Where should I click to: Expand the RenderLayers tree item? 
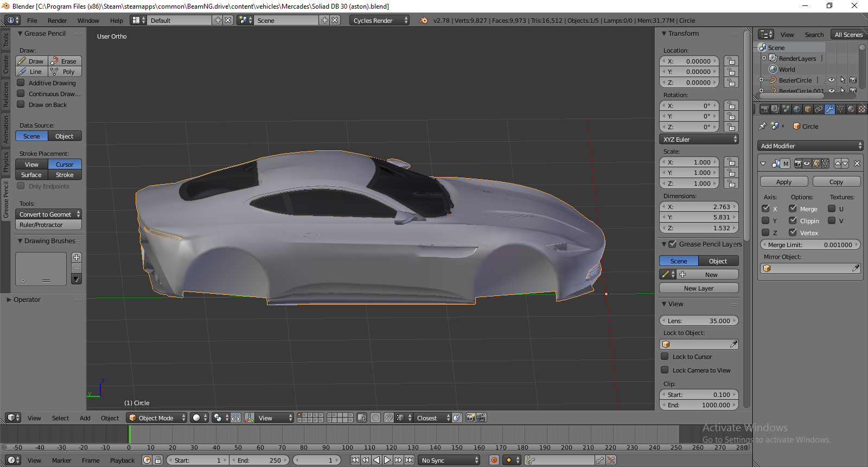tap(764, 58)
